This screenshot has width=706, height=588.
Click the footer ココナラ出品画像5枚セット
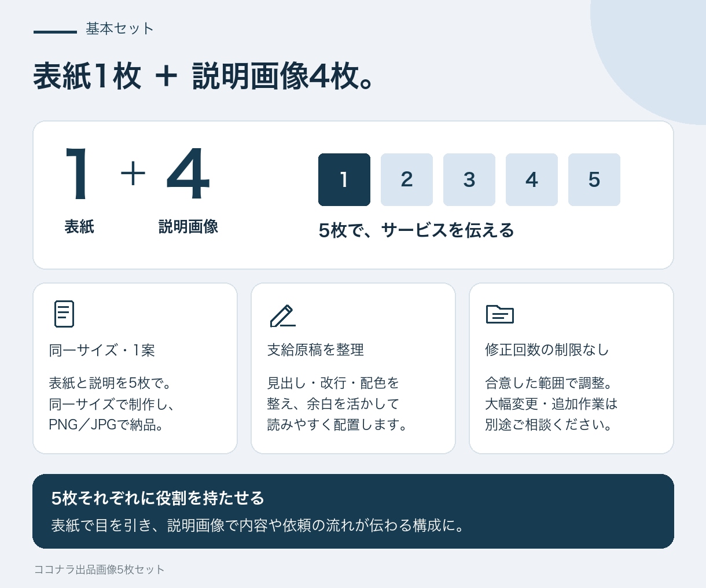click(x=99, y=569)
